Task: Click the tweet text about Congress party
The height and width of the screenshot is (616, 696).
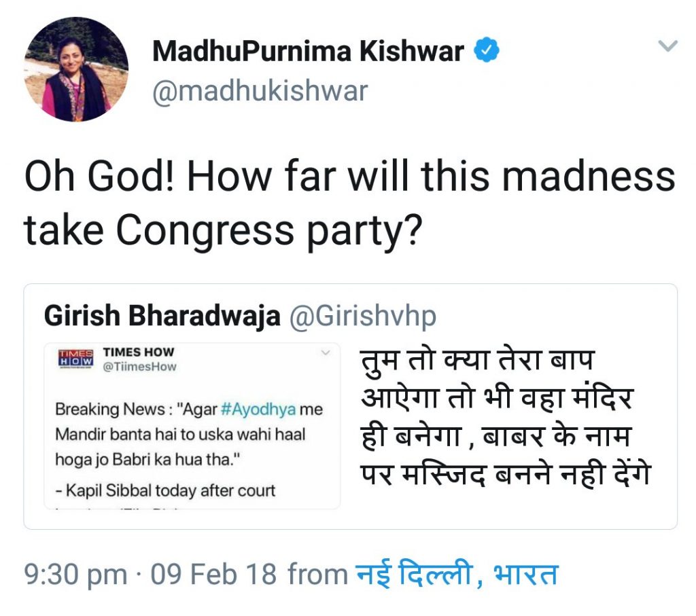Action: 349,203
